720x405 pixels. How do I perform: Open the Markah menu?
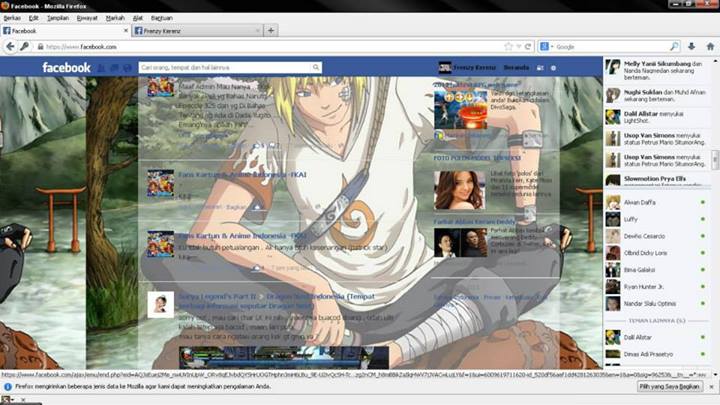(x=115, y=18)
